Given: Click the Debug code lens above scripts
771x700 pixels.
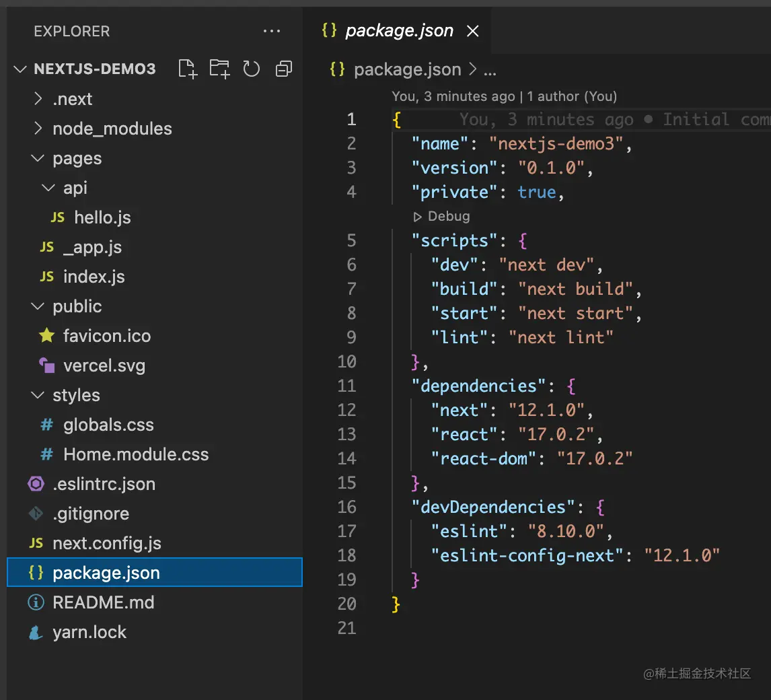Looking at the screenshot, I should 441,216.
